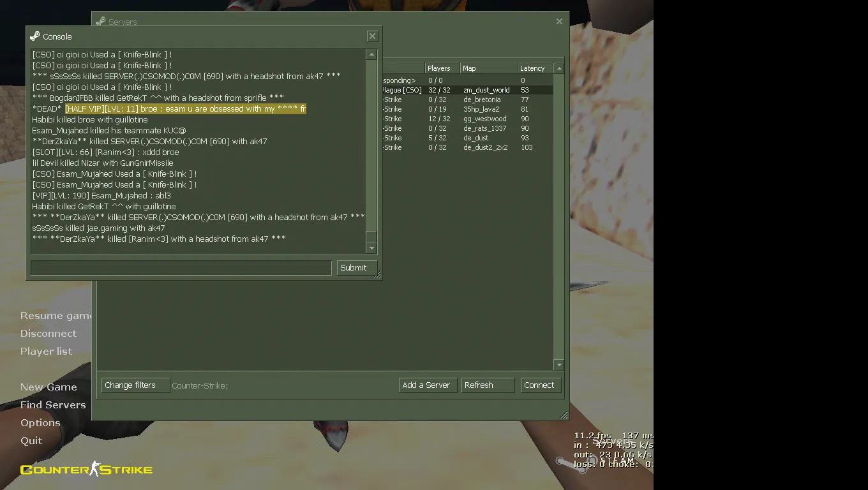The image size is (868, 490).
Task: Click the Counter-Strike logo
Action: pos(86,470)
